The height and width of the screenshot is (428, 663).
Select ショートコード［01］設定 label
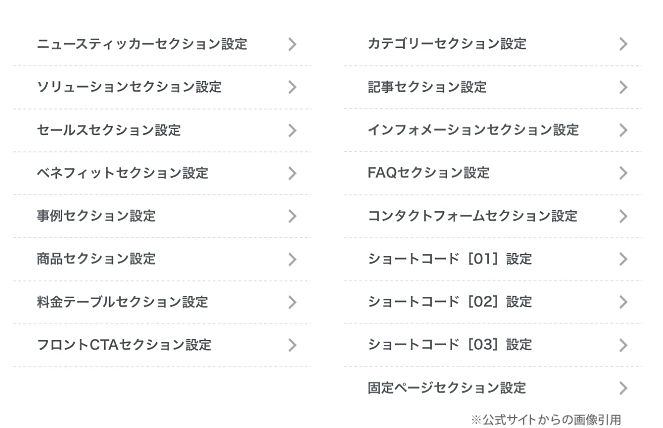tap(450, 259)
